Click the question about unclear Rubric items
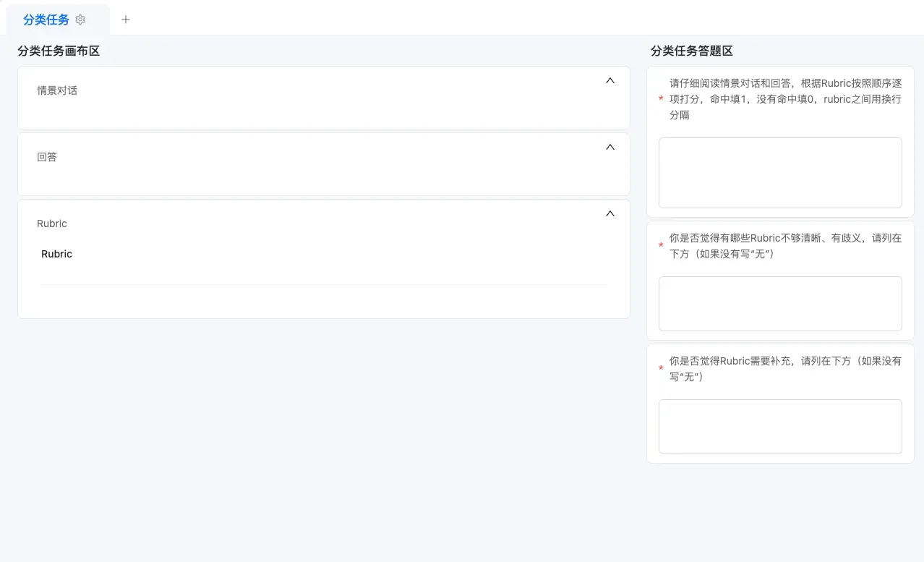The image size is (924, 562). [x=785, y=246]
